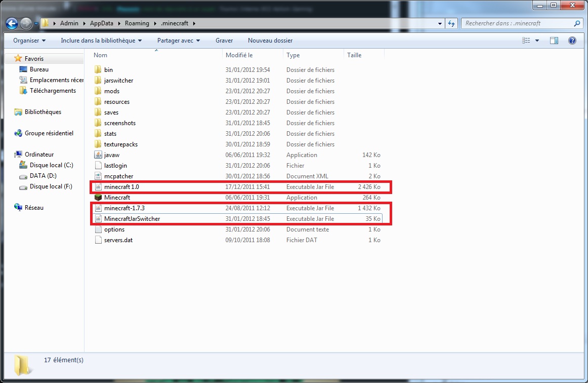Navigate to Admin in the address bar
Image resolution: width=588 pixels, height=383 pixels.
point(69,23)
